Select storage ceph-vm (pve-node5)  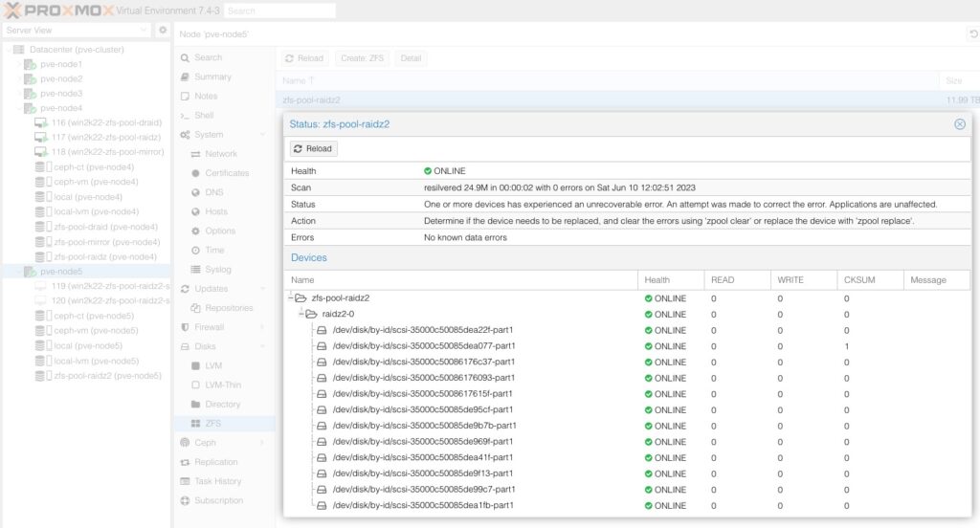tap(95, 331)
